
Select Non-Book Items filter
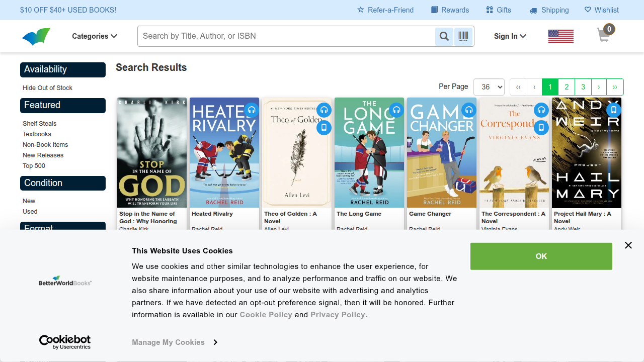[x=45, y=145]
